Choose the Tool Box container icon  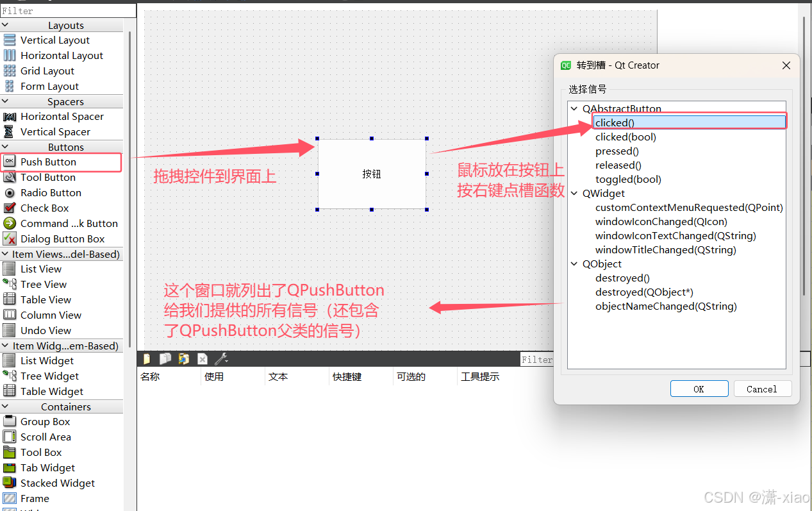point(10,452)
